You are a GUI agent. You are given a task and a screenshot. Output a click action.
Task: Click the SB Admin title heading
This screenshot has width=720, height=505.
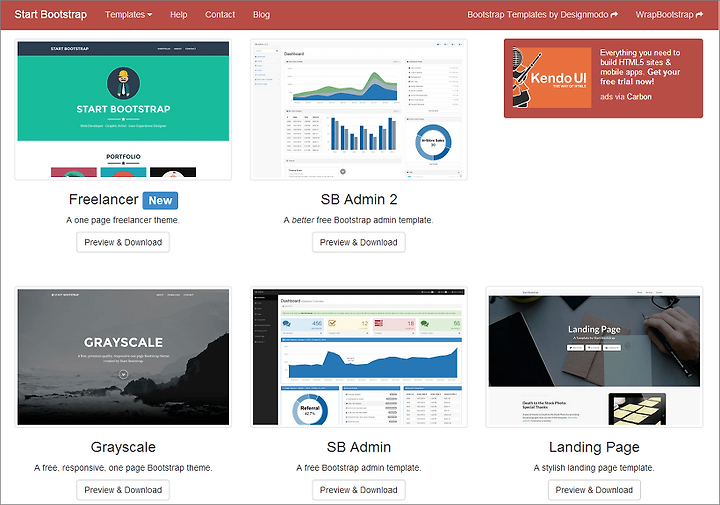tap(359, 447)
